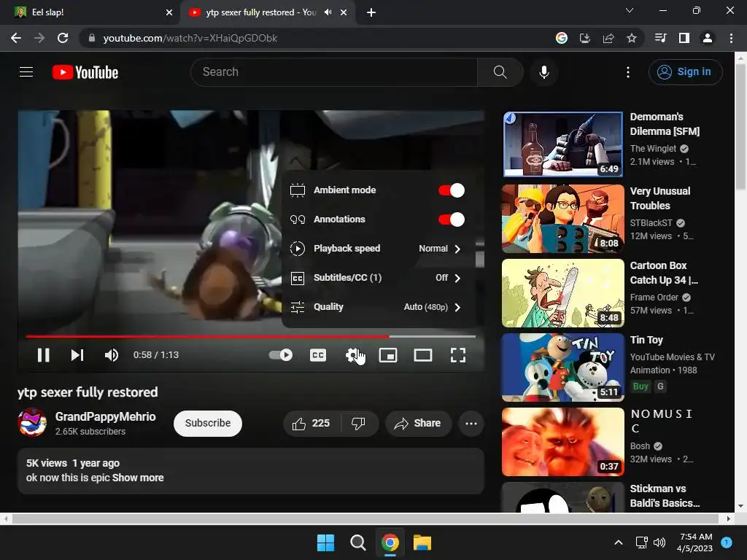Open Tin Toy movie title
The image size is (747, 560).
(x=646, y=340)
